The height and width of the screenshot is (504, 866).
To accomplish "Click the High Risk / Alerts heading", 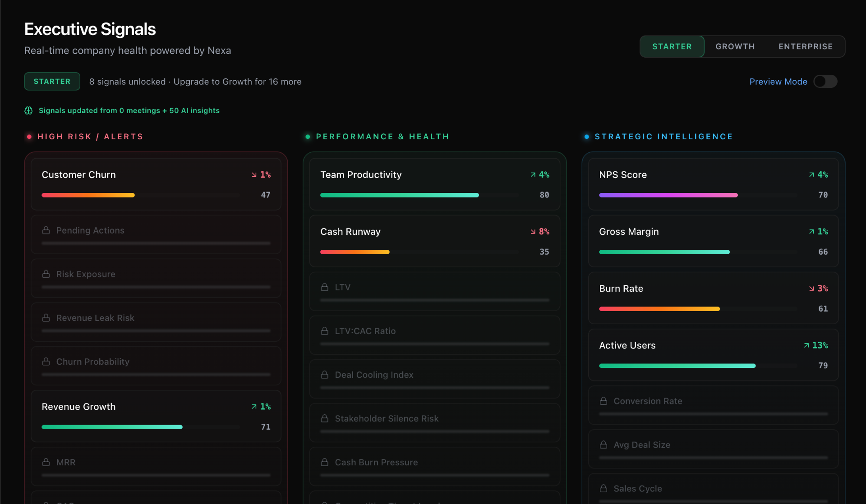I will (90, 137).
